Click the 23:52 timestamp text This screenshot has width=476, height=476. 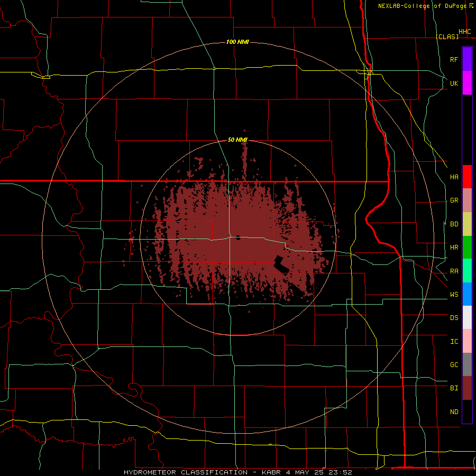click(x=340, y=472)
